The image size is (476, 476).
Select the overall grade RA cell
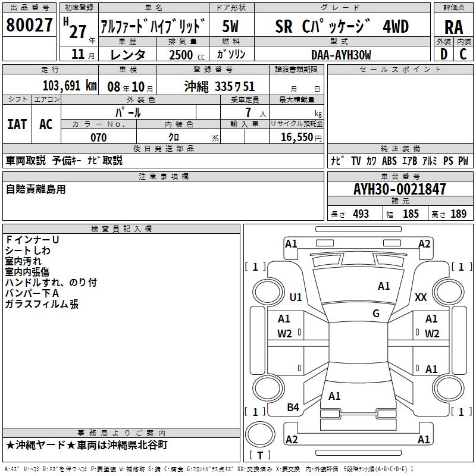click(x=453, y=27)
